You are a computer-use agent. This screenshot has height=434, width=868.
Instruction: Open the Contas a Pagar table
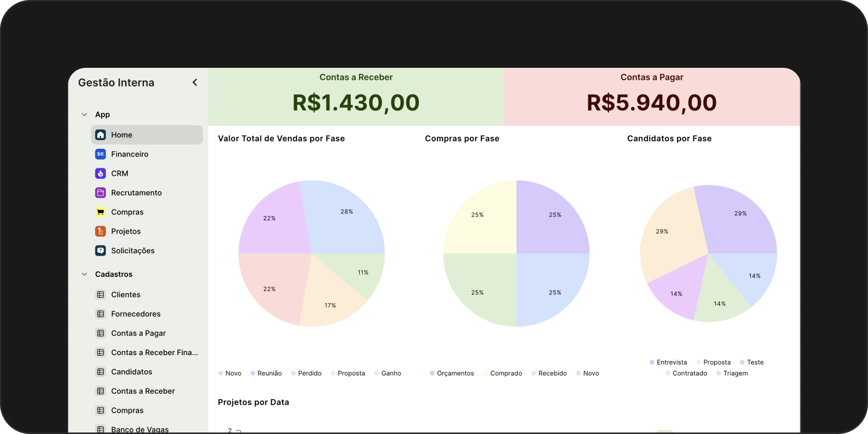(138, 333)
